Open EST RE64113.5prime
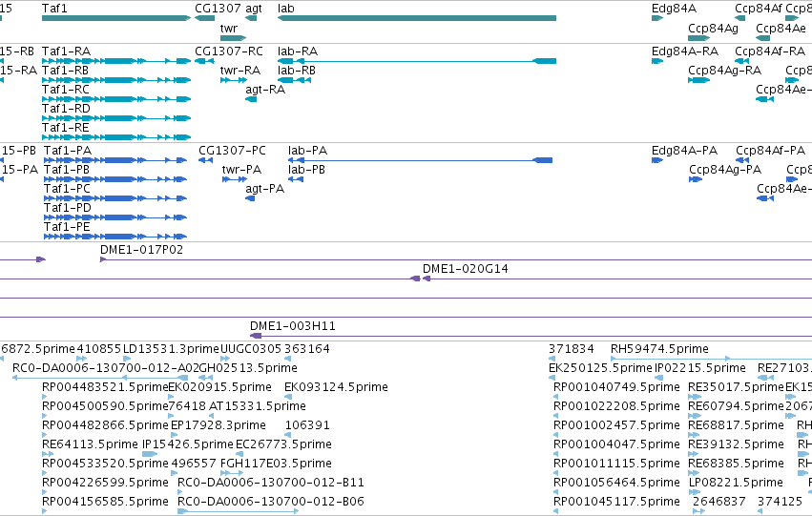The image size is (812, 516). click(x=90, y=445)
